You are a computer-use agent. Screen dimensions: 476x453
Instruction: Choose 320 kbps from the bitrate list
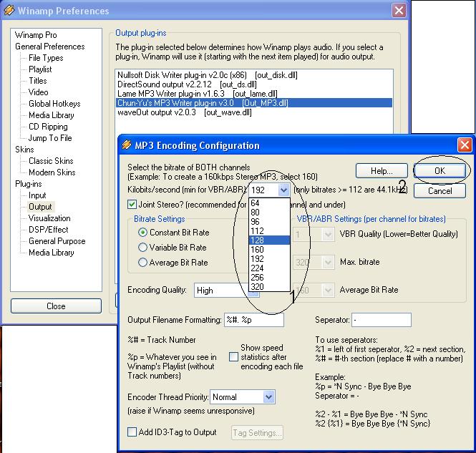pos(258,287)
